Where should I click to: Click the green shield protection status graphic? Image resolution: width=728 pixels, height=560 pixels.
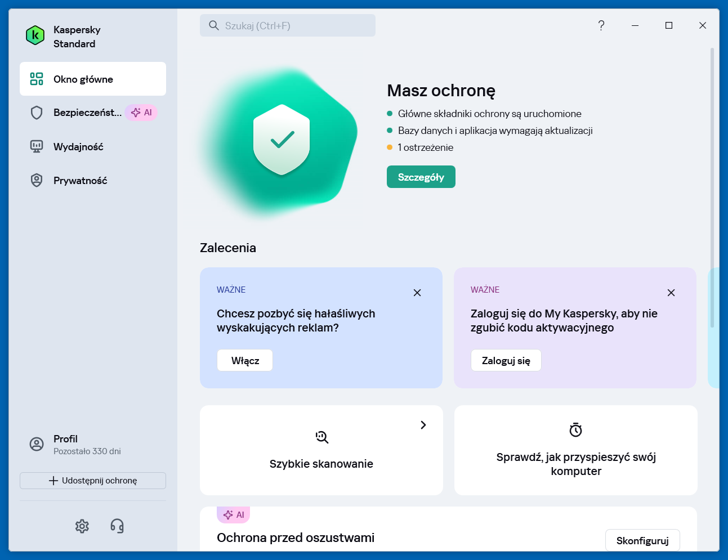[x=282, y=140]
